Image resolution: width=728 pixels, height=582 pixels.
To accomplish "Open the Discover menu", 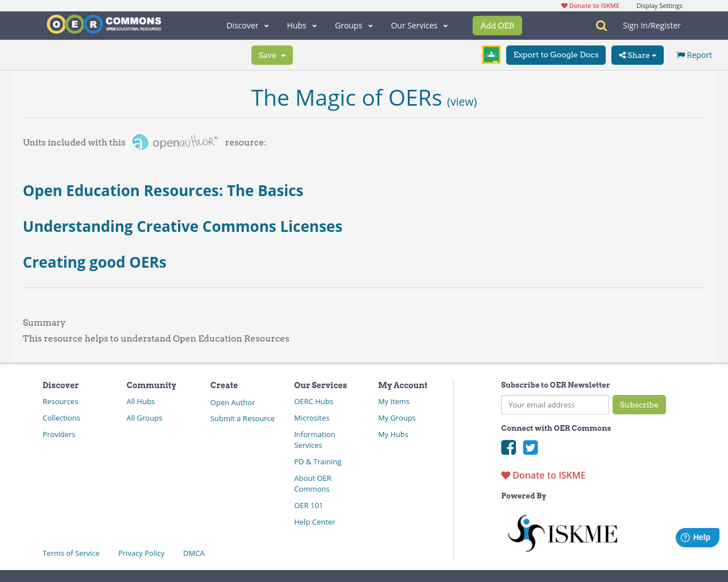I will click(x=246, y=25).
